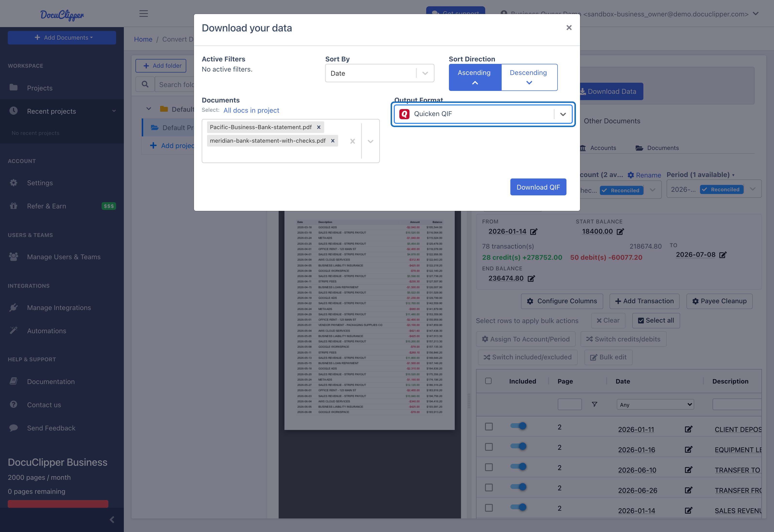
Task: Check the table header select-all checkbox
Action: pyautogui.click(x=488, y=381)
